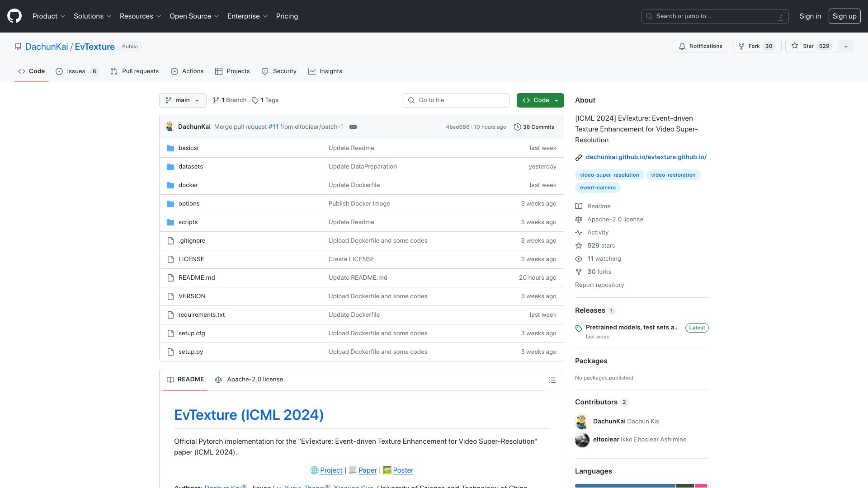Switch to the Pull requests tab
868x488 pixels.
point(135,71)
